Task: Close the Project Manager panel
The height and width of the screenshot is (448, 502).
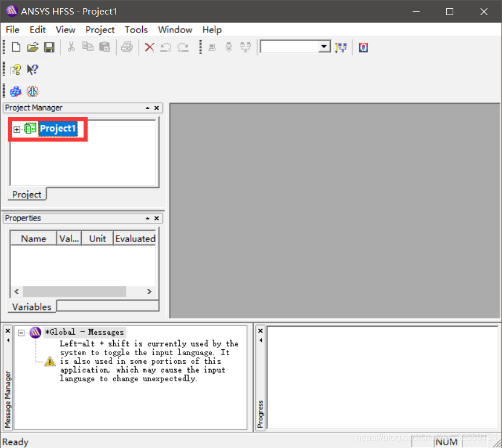Action: 157,108
